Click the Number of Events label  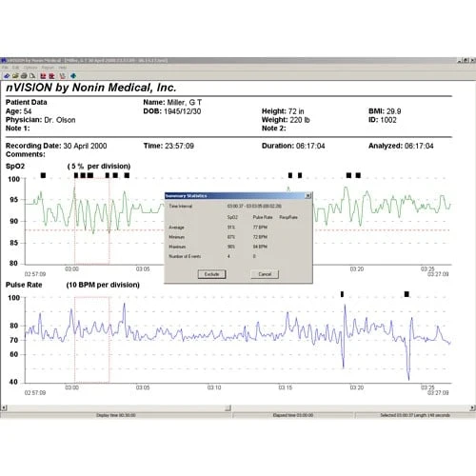point(185,256)
